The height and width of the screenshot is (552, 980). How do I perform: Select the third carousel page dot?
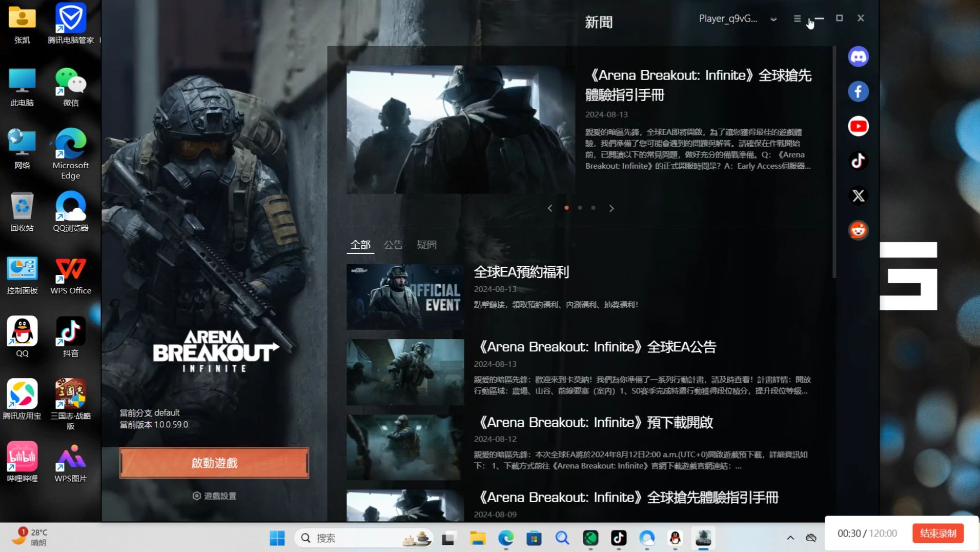point(593,208)
